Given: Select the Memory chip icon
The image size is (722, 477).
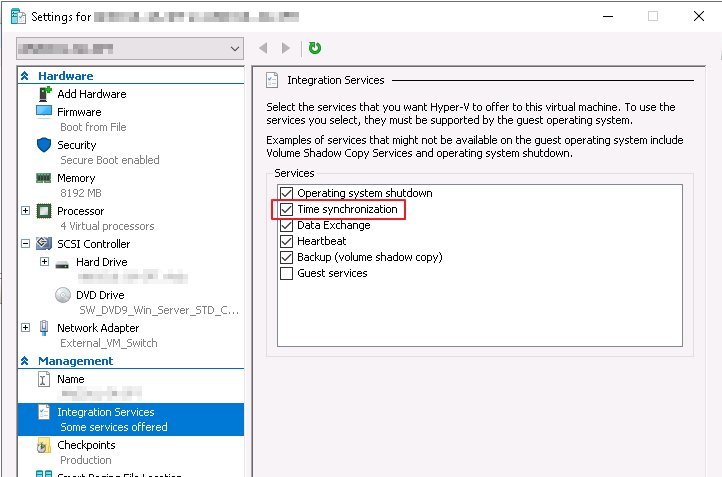Looking at the screenshot, I should (x=44, y=178).
